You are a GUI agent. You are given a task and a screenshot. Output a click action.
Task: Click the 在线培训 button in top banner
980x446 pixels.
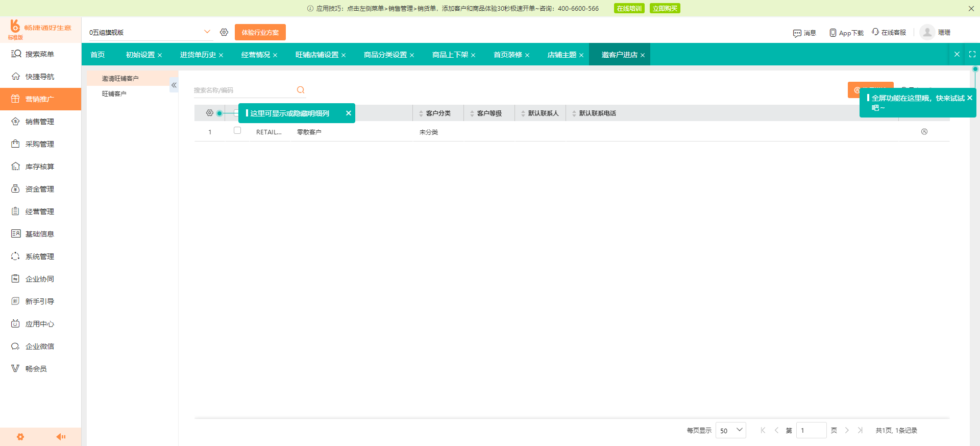click(x=629, y=8)
